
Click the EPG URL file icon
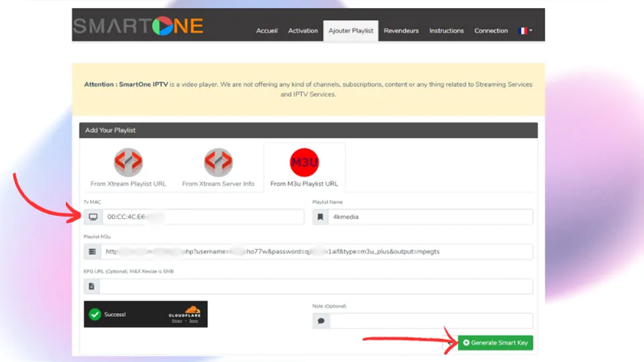(92, 286)
